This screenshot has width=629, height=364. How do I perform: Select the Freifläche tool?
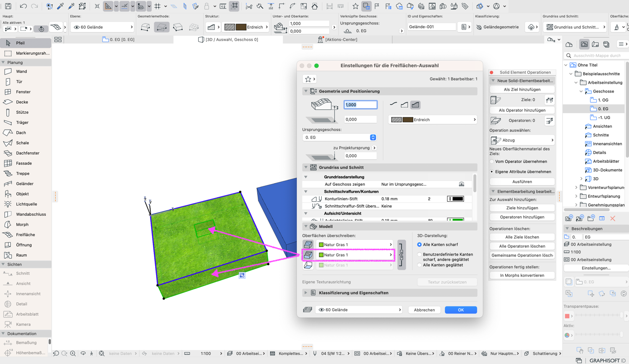pyautogui.click(x=25, y=235)
